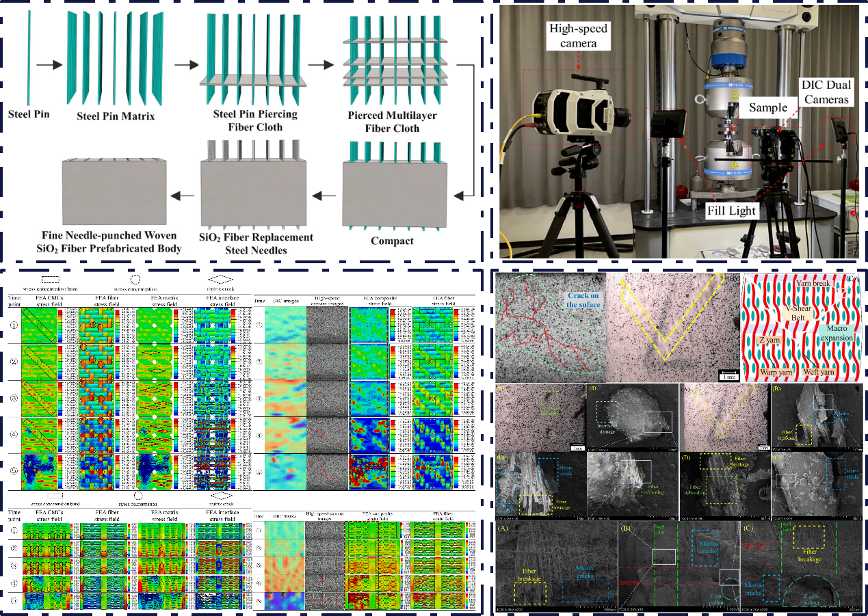Click the diamond matrix crack legend symbol at top

(221, 280)
